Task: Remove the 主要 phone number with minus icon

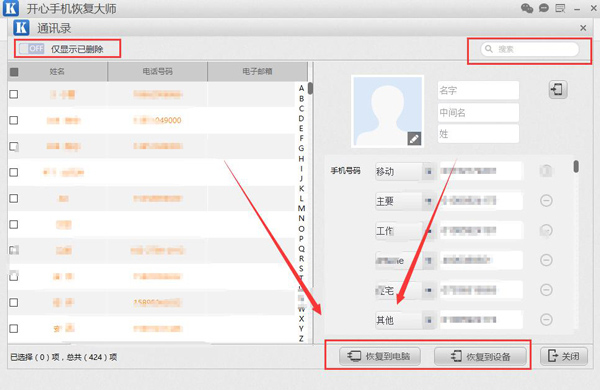Action: click(546, 201)
